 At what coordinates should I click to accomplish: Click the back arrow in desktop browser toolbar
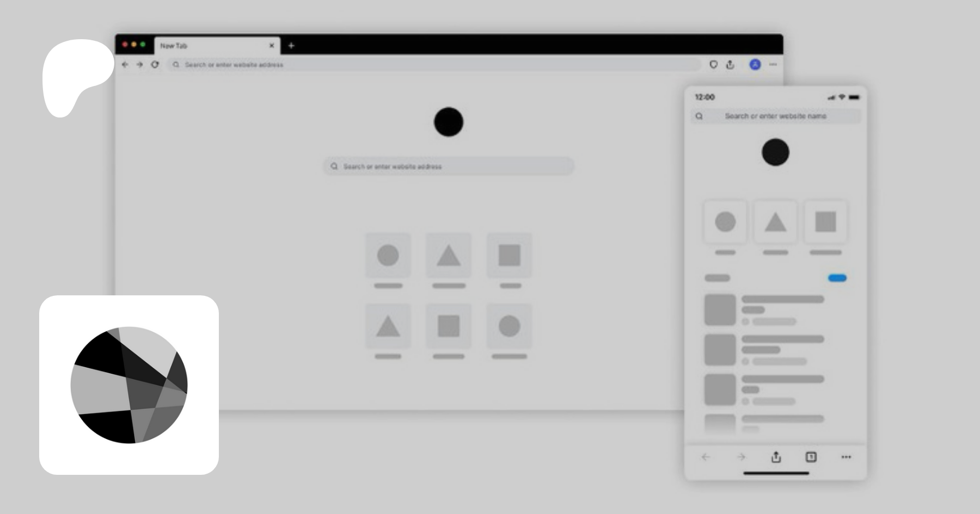pyautogui.click(x=125, y=65)
